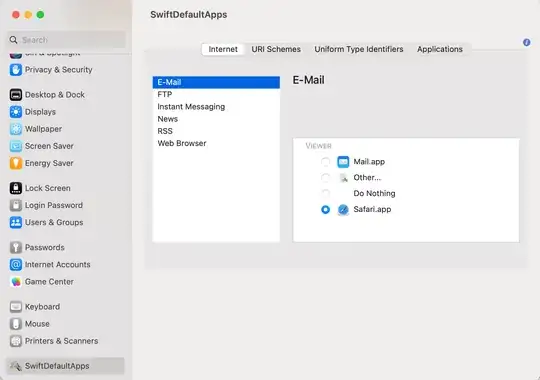Select the Other... radio button
Viewport: 540px width, 380px height.
pyautogui.click(x=325, y=178)
